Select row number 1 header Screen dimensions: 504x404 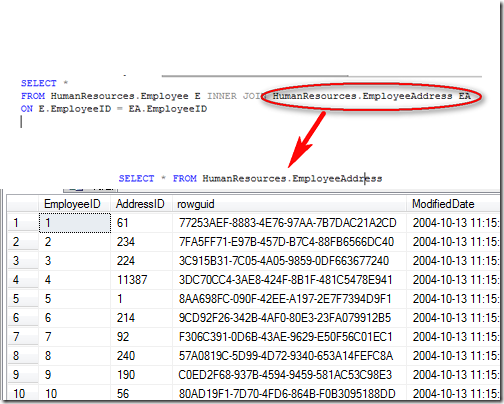pyautogui.click(x=23, y=223)
